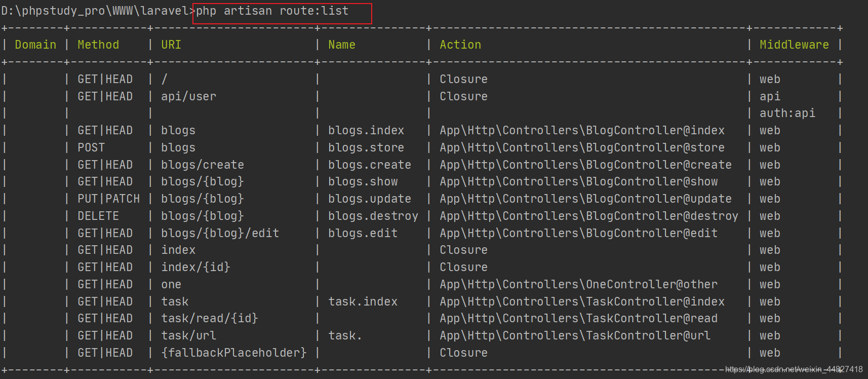Screen dimensions: 868x379
Task: Select the 'blogs.destroy' route name
Action: [373, 216]
